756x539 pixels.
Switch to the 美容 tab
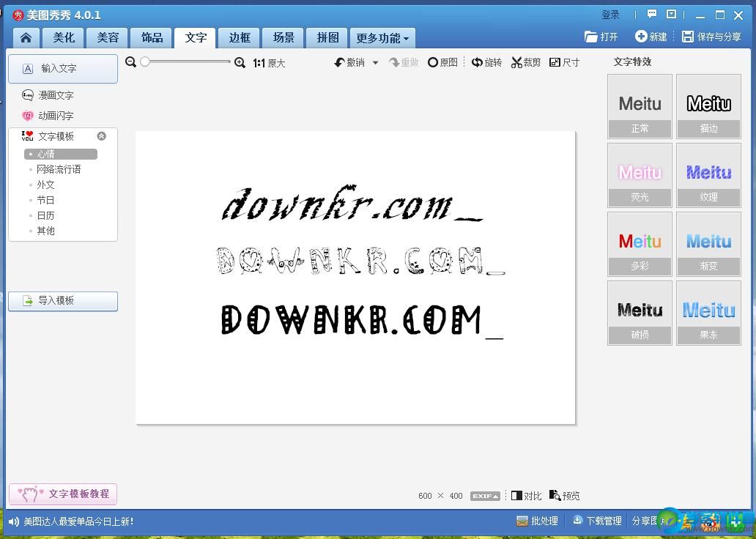click(108, 38)
